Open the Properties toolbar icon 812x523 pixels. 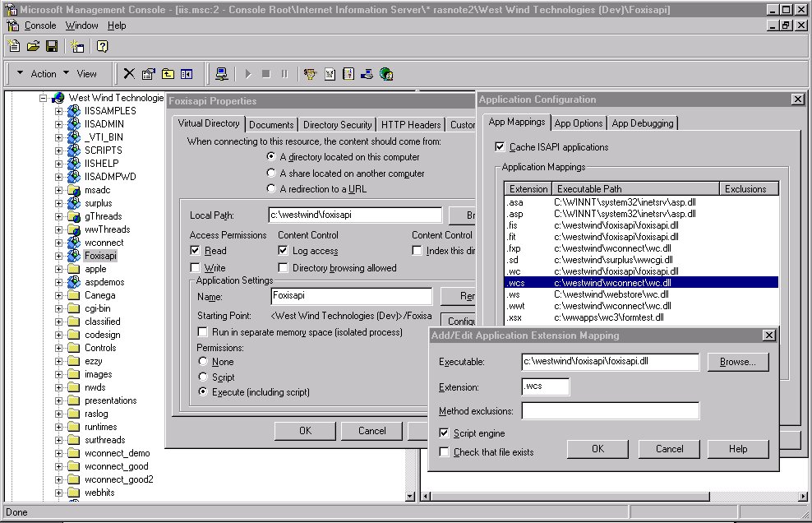click(x=149, y=74)
